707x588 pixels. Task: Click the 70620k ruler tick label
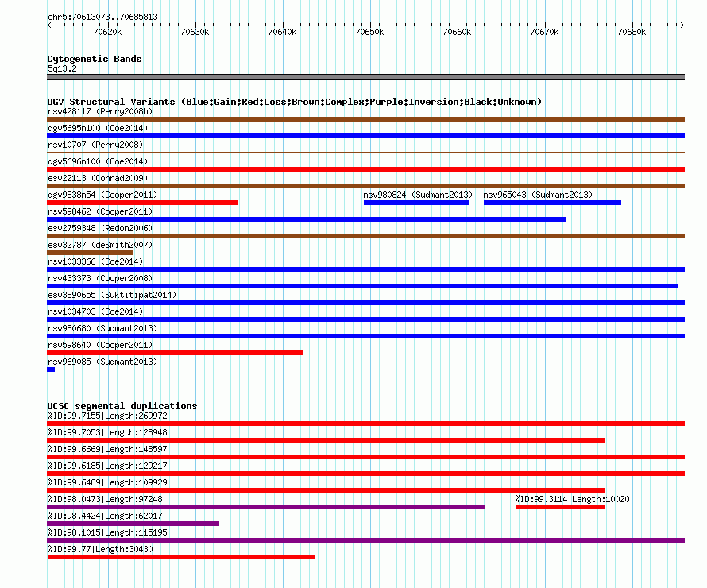click(107, 32)
